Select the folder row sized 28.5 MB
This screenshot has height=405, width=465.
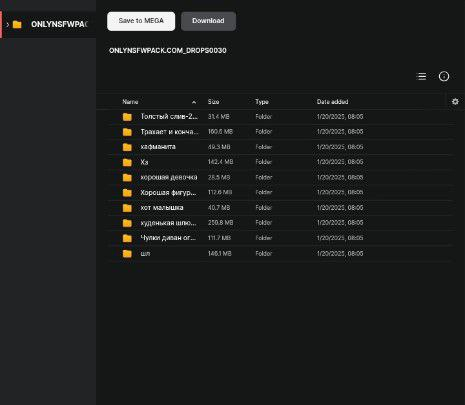click(x=280, y=177)
